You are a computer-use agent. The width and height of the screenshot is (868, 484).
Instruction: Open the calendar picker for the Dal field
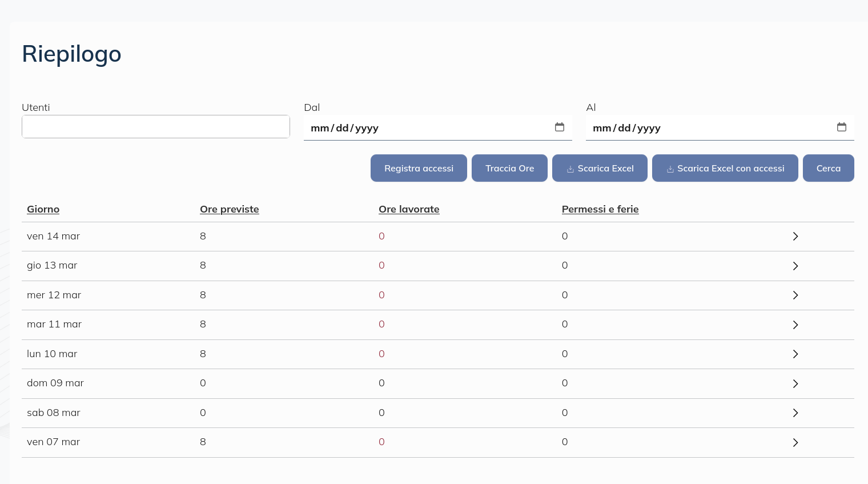pos(560,127)
